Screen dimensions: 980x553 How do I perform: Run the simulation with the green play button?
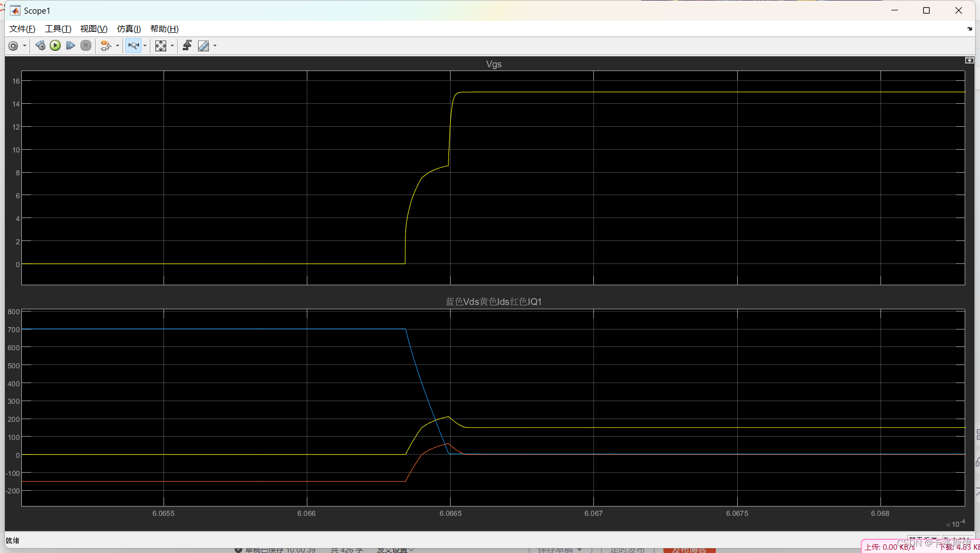55,45
